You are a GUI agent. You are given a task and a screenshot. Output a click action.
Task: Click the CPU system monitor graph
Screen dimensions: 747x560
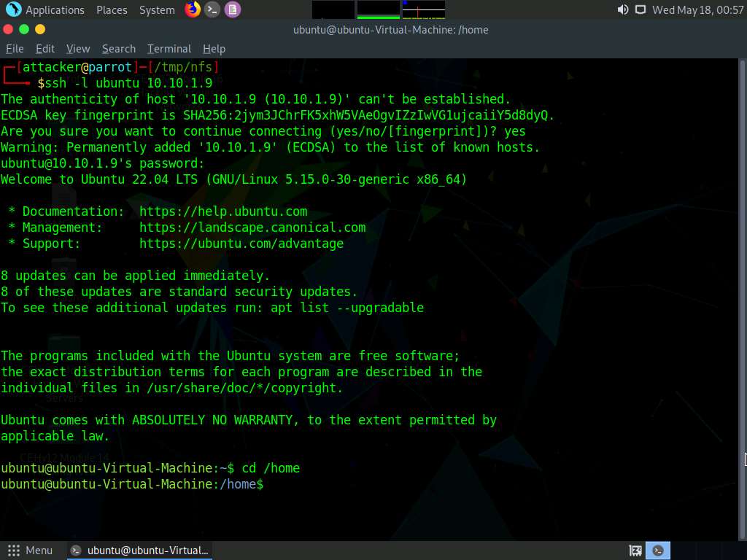[333, 9]
